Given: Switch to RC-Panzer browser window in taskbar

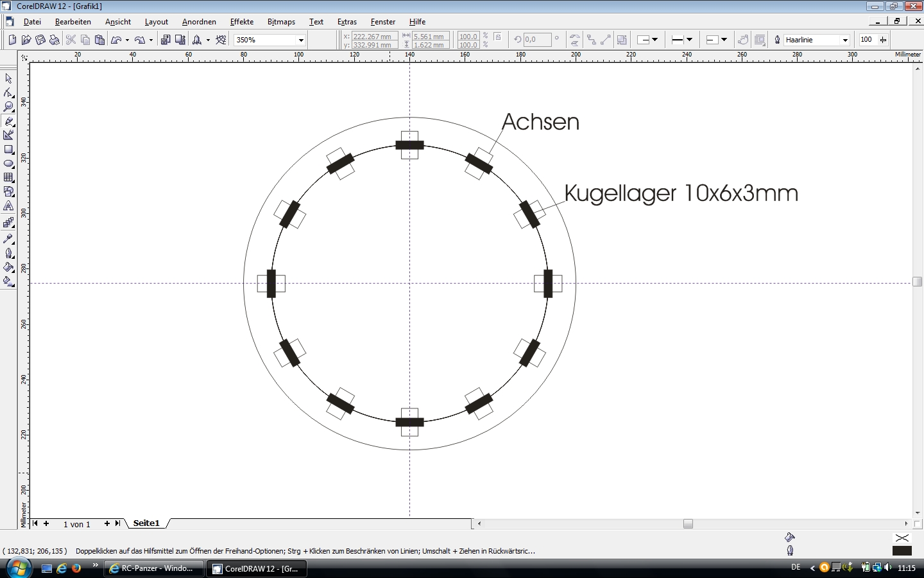Looking at the screenshot, I should [154, 568].
